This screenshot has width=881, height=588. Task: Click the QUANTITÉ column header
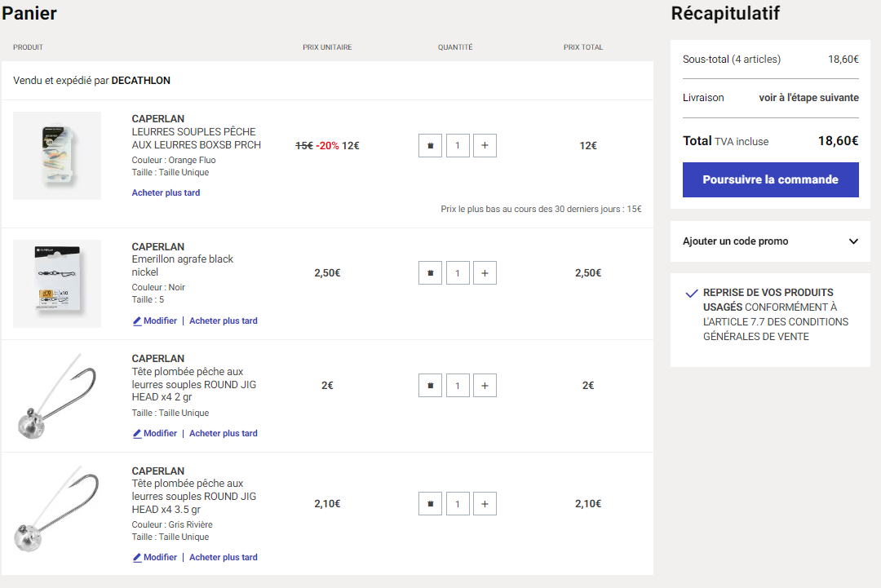(x=455, y=47)
